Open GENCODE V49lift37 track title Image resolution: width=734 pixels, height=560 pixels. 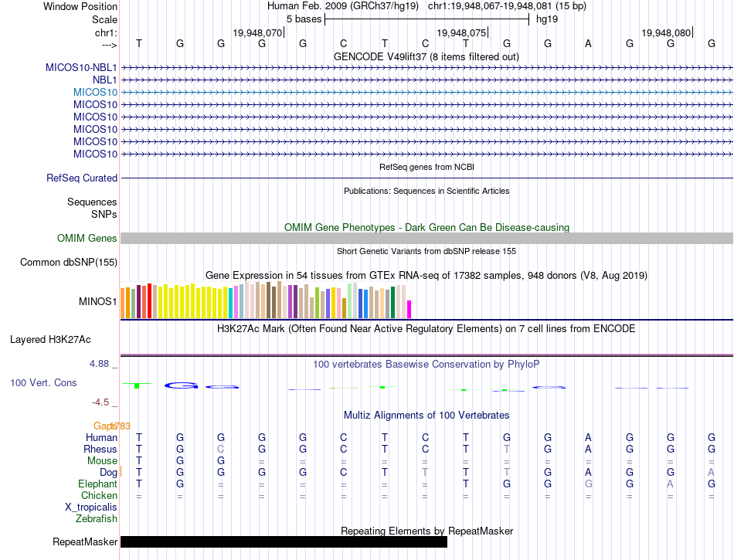pos(426,56)
